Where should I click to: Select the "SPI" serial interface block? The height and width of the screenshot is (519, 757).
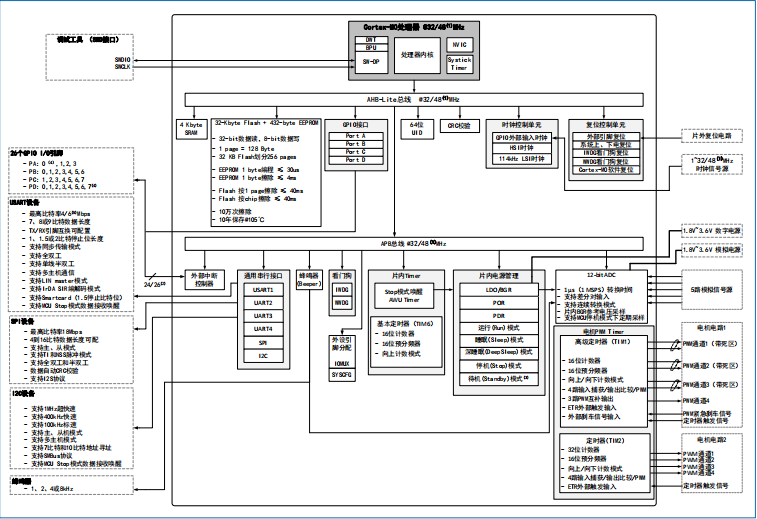tap(263, 343)
